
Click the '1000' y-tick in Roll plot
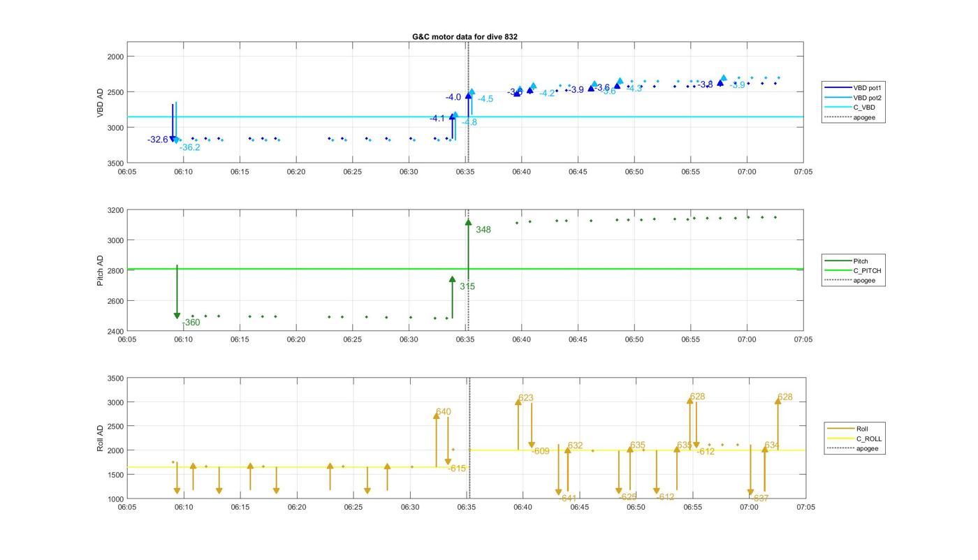(115, 499)
